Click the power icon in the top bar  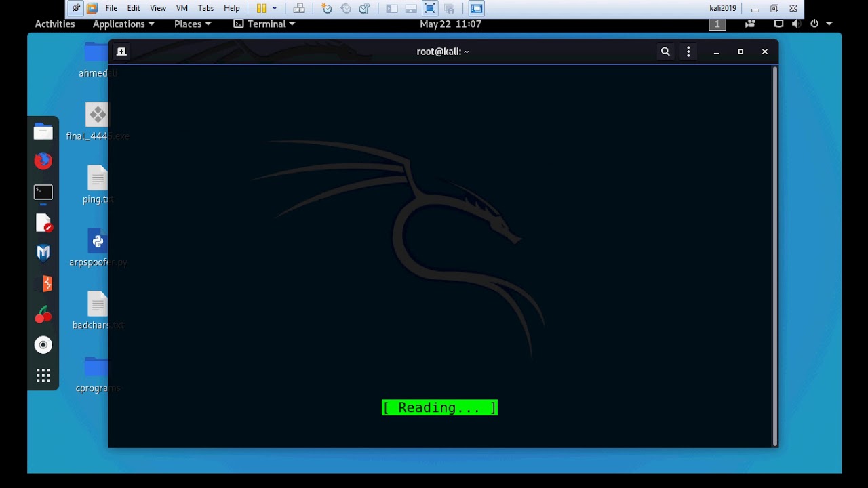click(814, 24)
